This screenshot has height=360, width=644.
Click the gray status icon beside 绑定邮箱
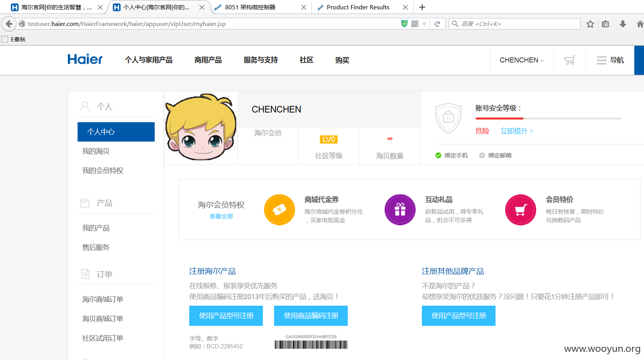pos(482,155)
